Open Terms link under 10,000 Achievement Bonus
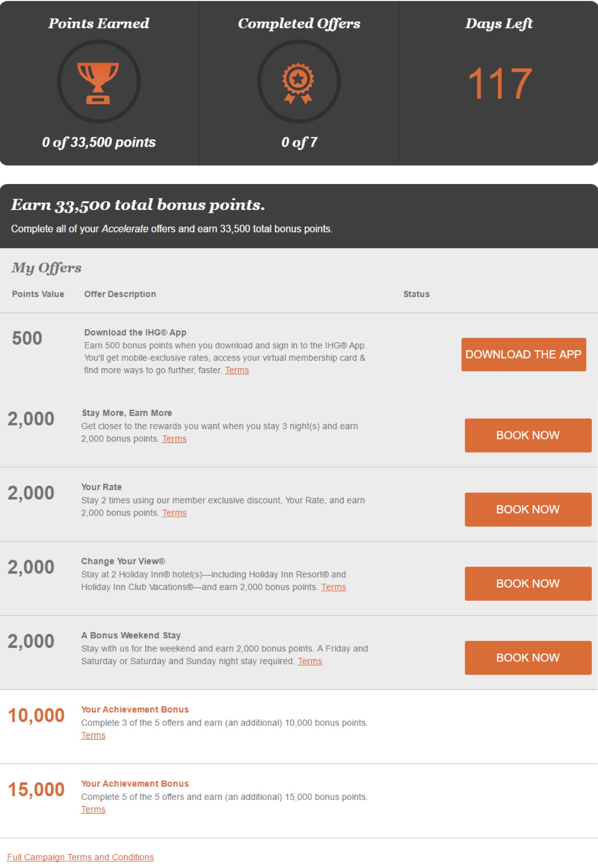Image resolution: width=598 pixels, height=868 pixels. 93,736
